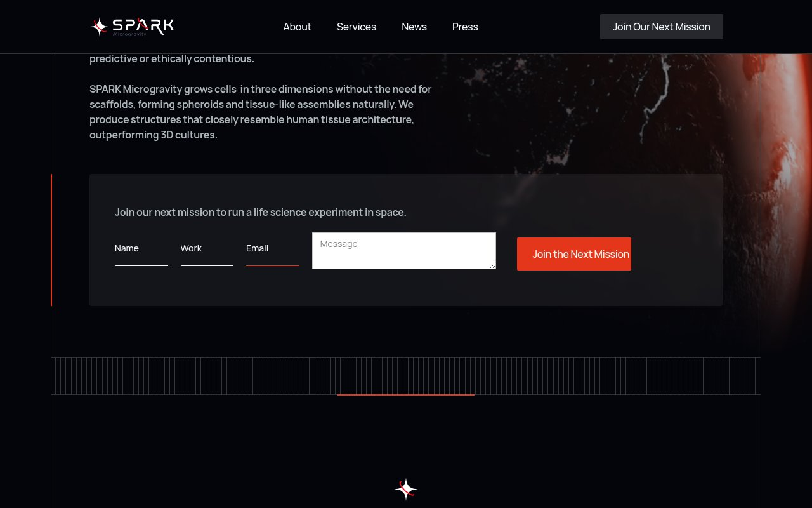Click the footer spark star logo
This screenshot has width=812, height=508.
406,489
